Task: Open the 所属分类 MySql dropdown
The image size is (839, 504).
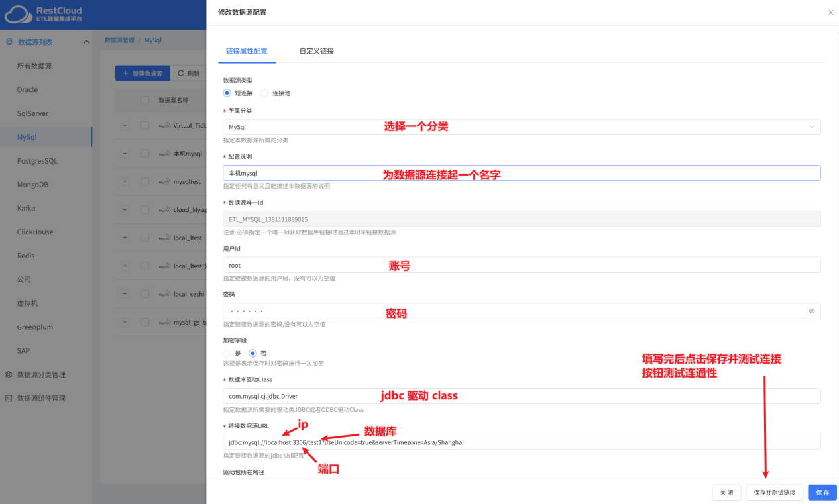Action: click(x=522, y=126)
